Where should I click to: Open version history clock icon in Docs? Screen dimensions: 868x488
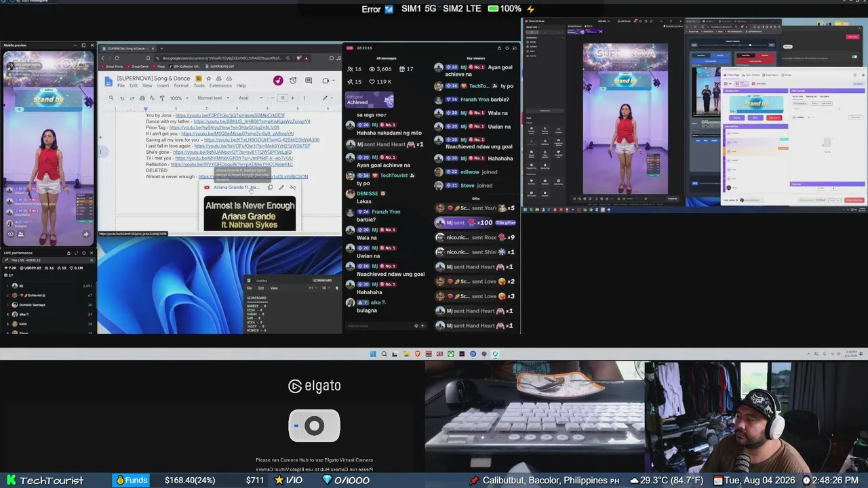(293, 81)
